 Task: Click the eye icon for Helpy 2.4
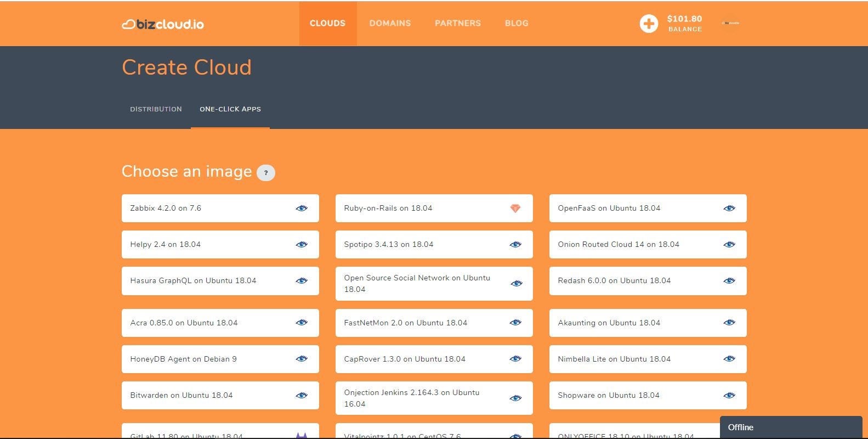point(302,244)
